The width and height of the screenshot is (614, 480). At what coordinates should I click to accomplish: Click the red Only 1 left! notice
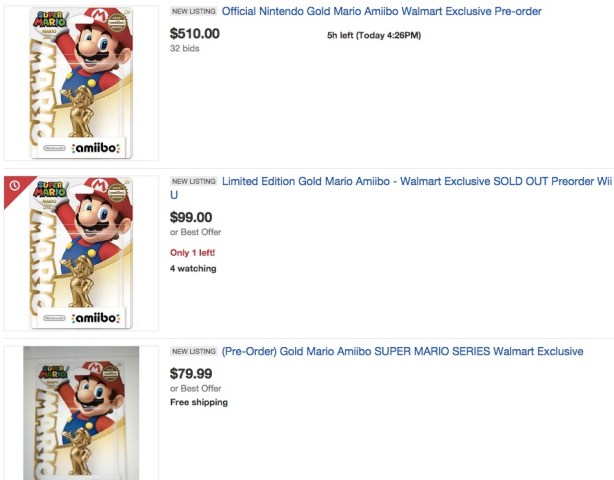click(x=192, y=252)
